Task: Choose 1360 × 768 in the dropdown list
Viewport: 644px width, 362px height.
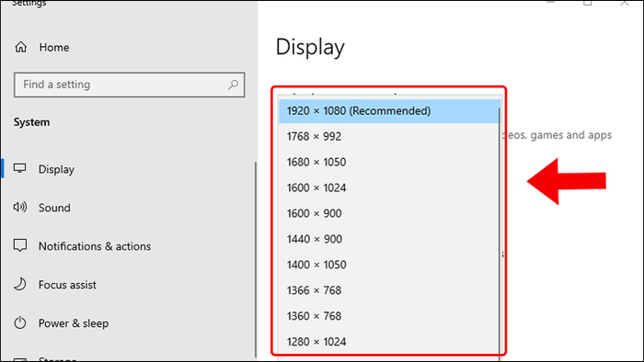Action: pos(388,316)
